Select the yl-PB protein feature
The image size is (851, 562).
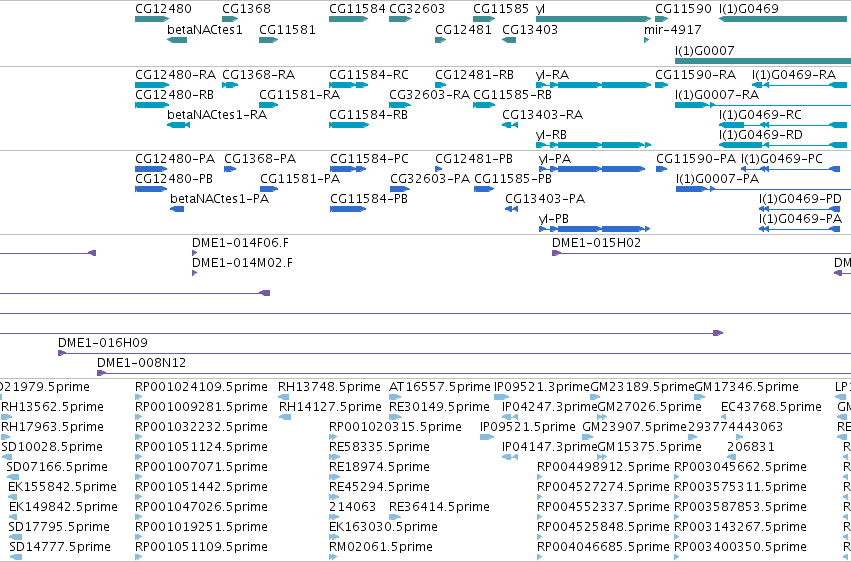(x=594, y=229)
